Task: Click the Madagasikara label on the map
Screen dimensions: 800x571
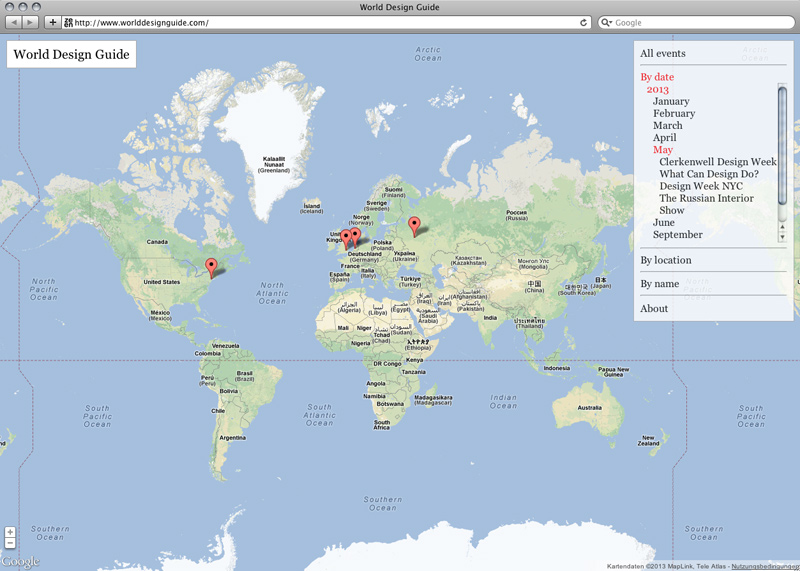Action: (433, 400)
